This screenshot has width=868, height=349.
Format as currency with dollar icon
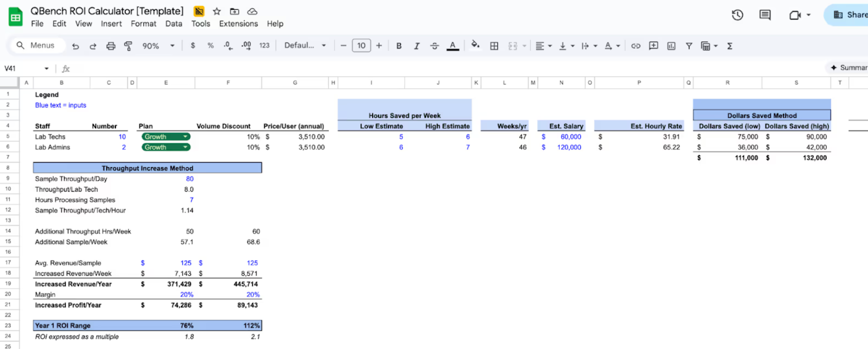click(193, 46)
